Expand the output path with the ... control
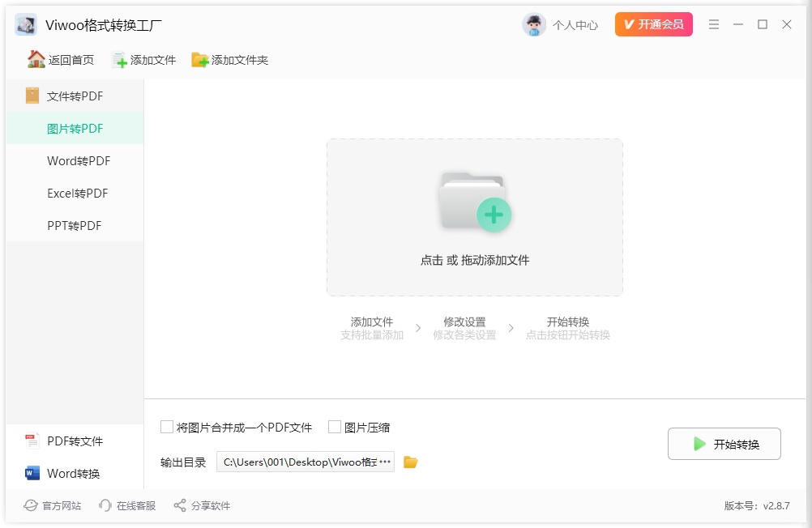The height and width of the screenshot is (528, 812). (384, 462)
